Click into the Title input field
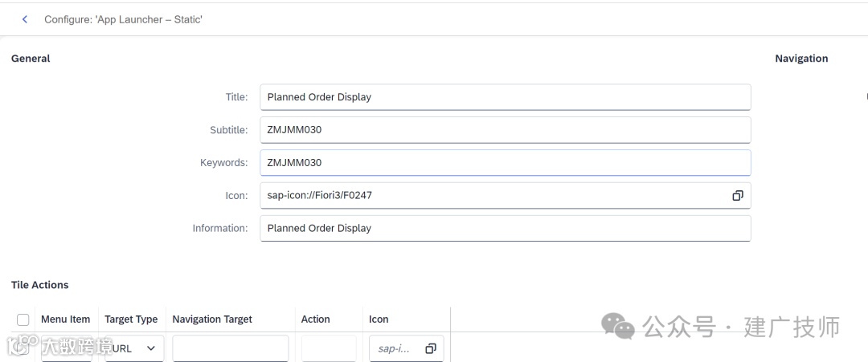This screenshot has height=362, width=868. [x=505, y=97]
